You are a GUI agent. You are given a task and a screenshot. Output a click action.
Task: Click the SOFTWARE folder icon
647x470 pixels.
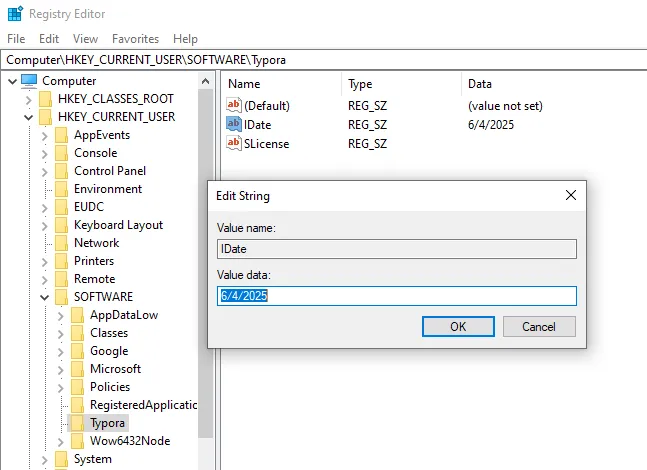tap(61, 297)
